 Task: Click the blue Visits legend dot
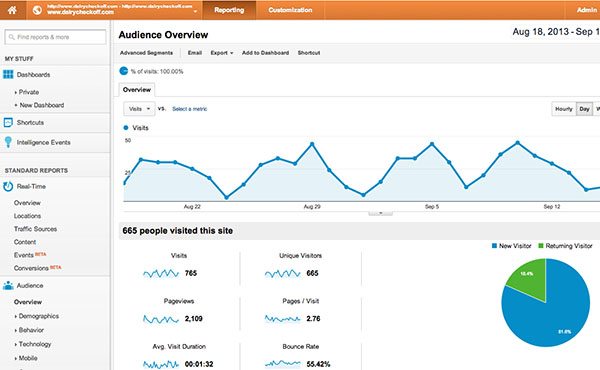[126, 128]
